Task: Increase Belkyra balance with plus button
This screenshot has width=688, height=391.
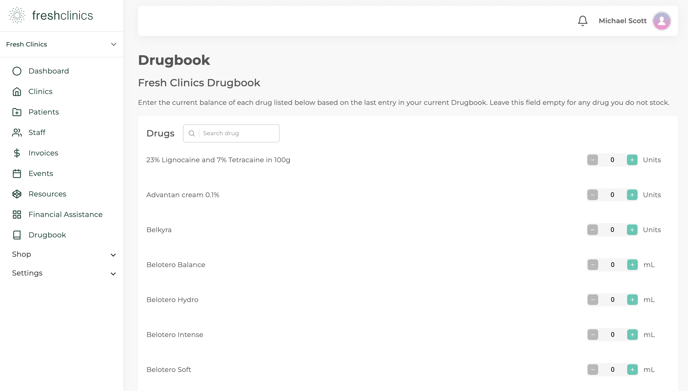Action: coord(632,230)
